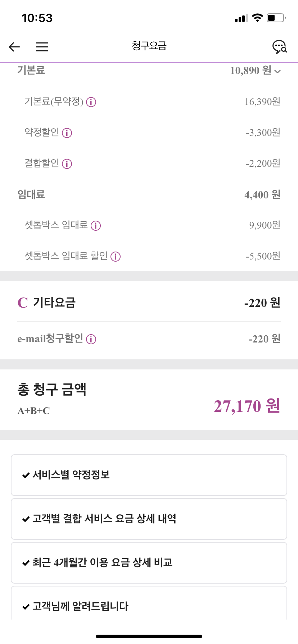Tap info icon beside 약정할인

67,133
